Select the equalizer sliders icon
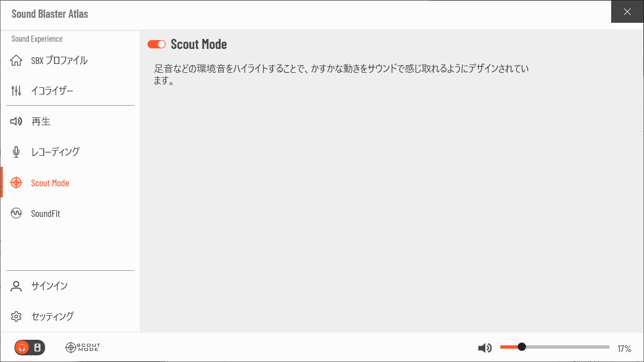The image size is (644, 362). (16, 91)
